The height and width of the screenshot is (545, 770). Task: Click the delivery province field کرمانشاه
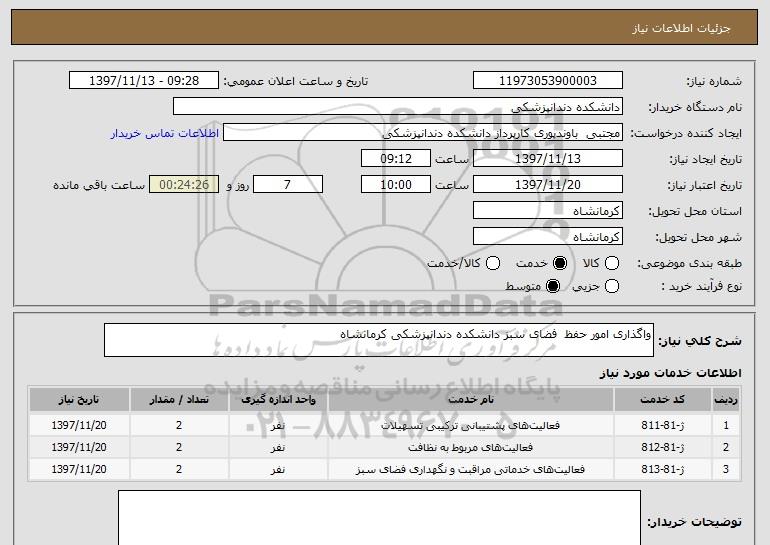click(548, 211)
